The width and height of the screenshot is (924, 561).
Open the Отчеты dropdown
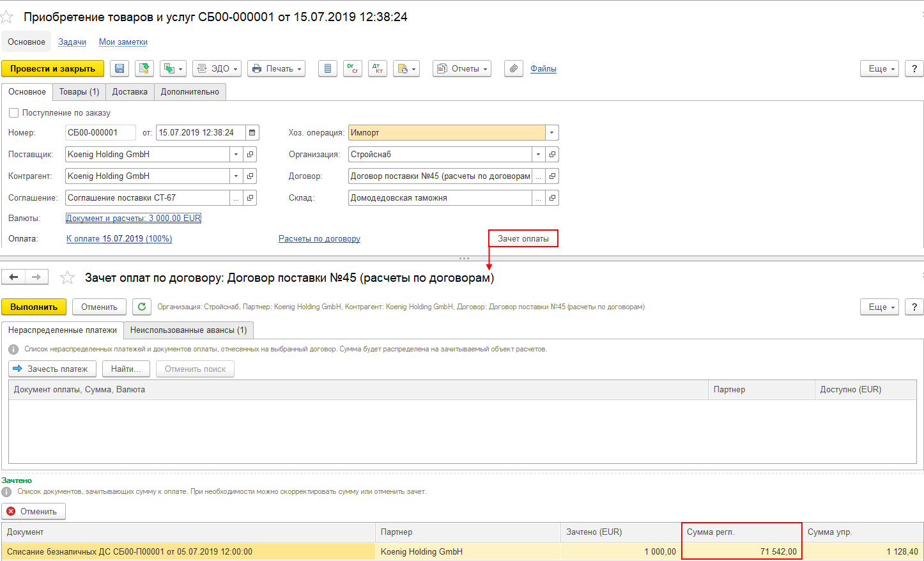pyautogui.click(x=462, y=68)
